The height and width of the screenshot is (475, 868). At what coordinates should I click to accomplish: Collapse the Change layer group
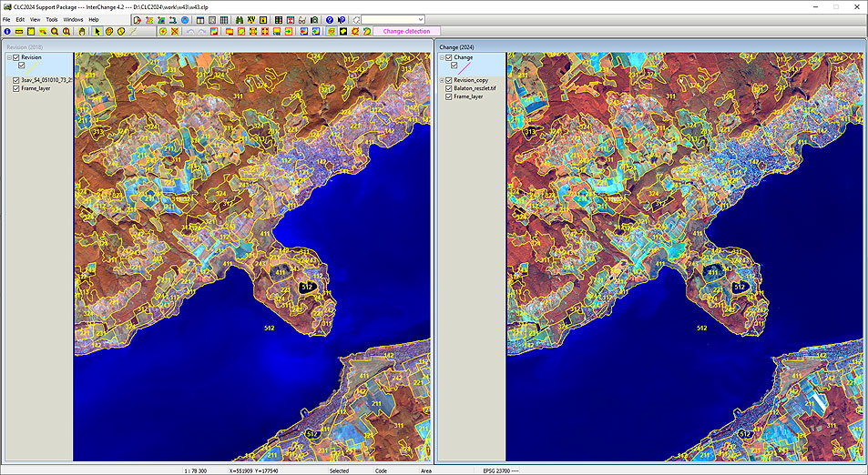[x=441, y=57]
